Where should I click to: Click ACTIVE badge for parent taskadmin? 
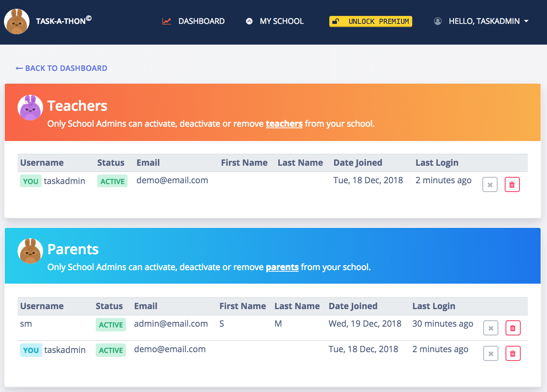111,350
